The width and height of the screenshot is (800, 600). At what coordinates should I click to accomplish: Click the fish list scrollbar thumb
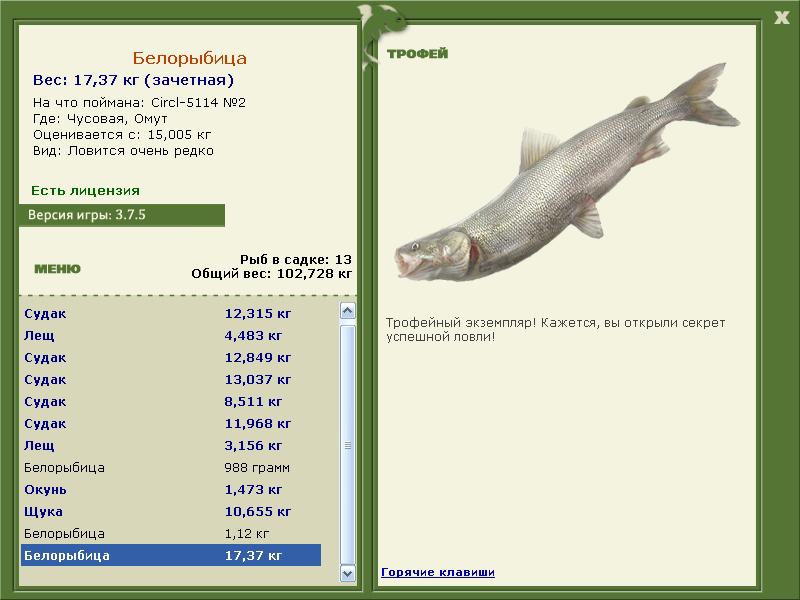click(347, 444)
